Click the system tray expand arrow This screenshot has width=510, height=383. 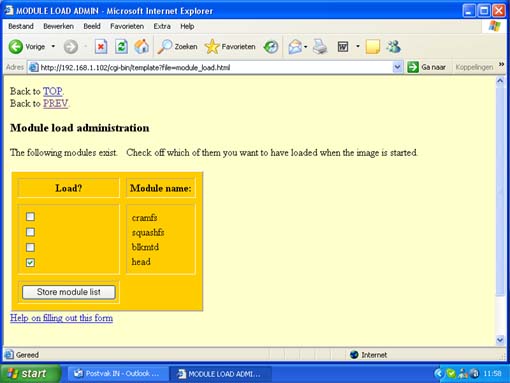(438, 374)
